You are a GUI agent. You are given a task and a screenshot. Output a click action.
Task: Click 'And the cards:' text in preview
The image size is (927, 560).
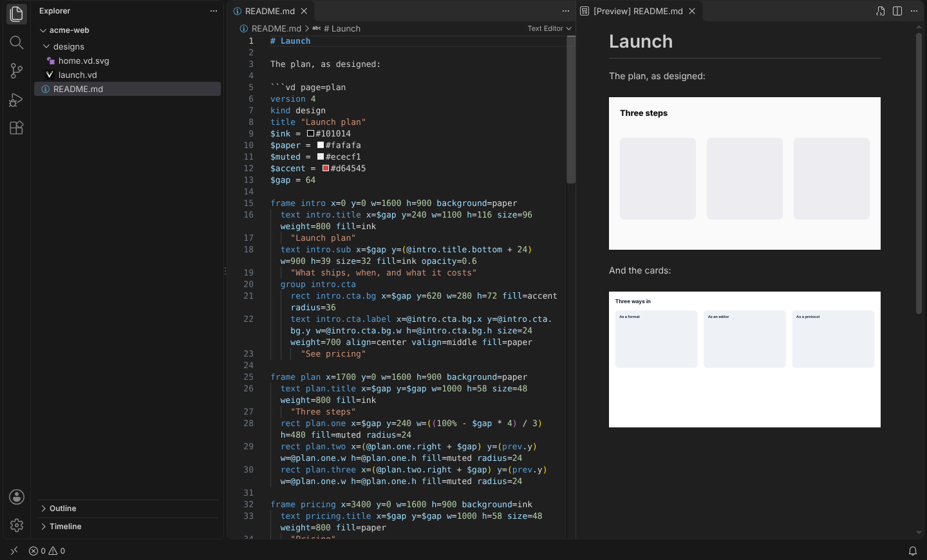coord(640,270)
